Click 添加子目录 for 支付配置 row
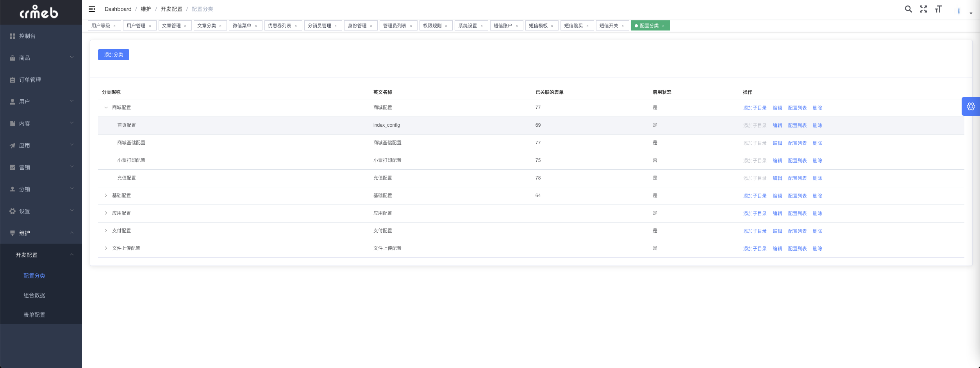 coord(755,231)
